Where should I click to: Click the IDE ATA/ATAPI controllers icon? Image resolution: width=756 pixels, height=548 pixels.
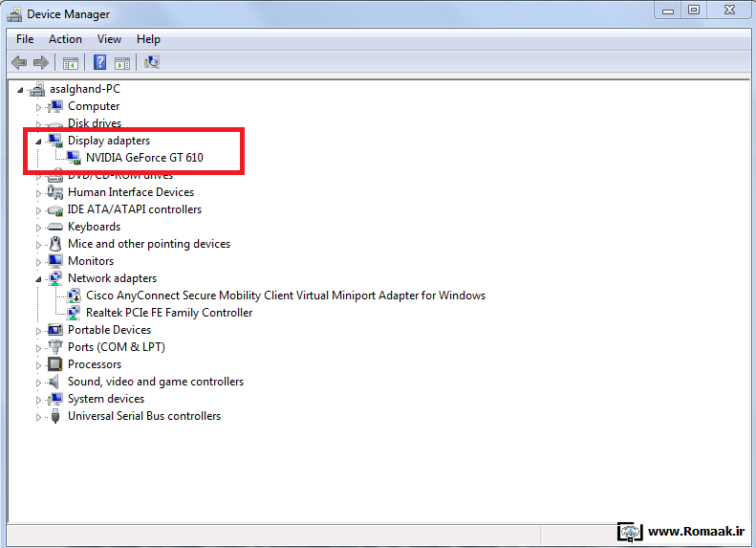pyautogui.click(x=55, y=209)
